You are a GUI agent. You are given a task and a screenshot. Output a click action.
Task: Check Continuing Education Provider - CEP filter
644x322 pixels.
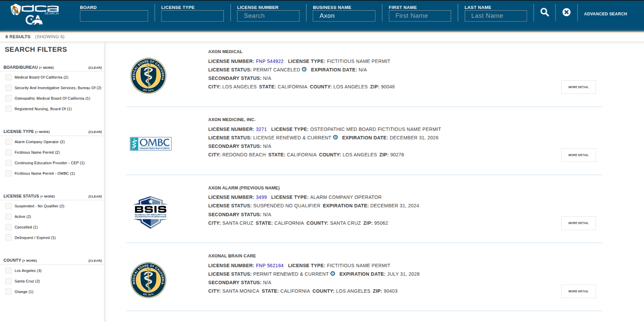pyautogui.click(x=8, y=163)
